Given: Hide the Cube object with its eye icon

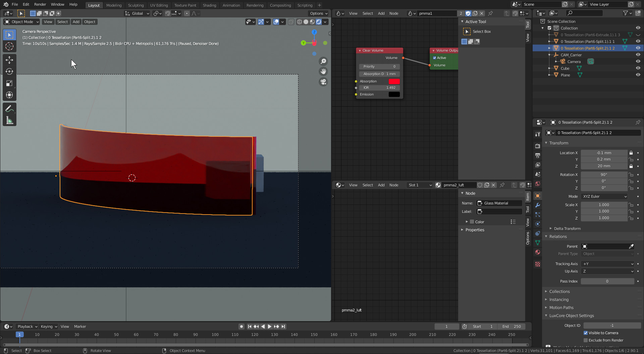Looking at the screenshot, I should point(638,68).
